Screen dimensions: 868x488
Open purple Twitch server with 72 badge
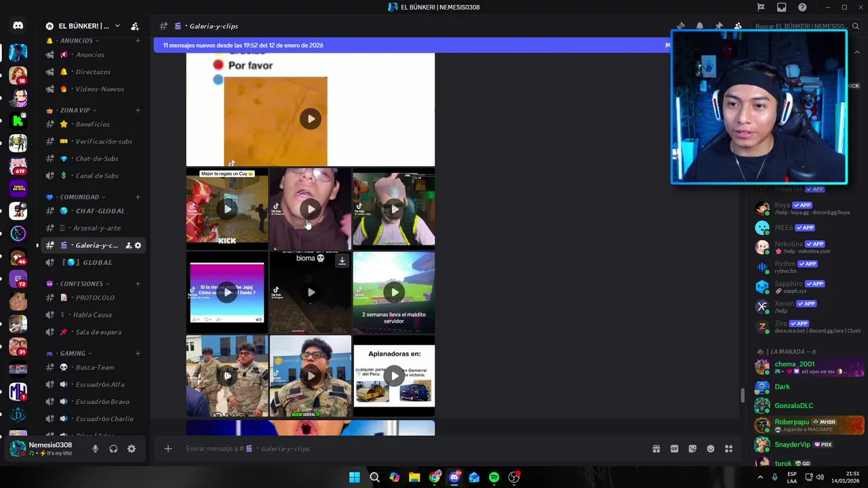point(18,279)
